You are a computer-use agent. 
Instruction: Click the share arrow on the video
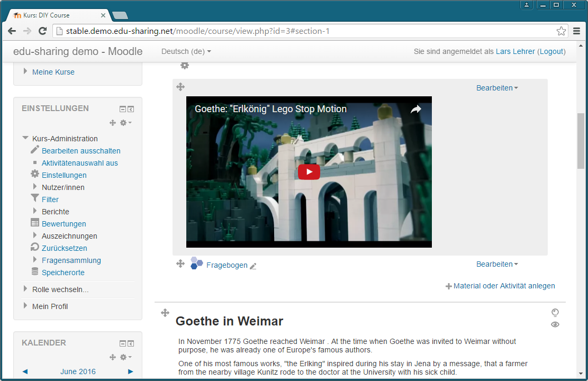click(415, 109)
